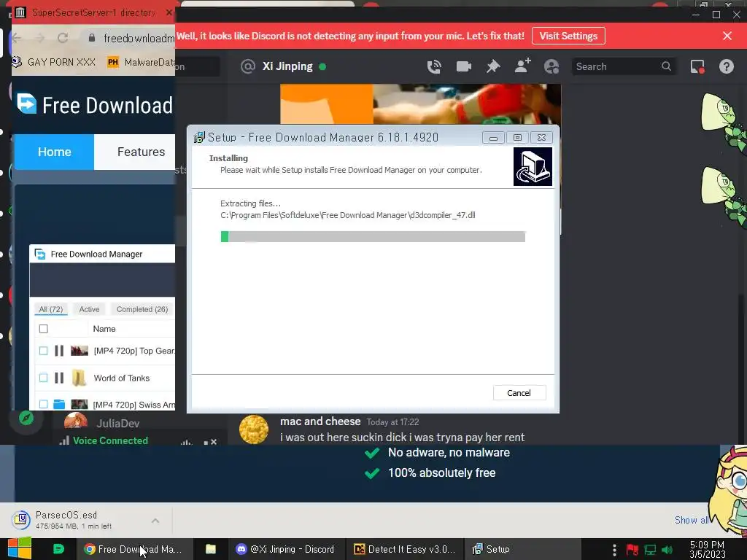This screenshot has height=560, width=747.
Task: Click Show all downloads link
Action: click(692, 520)
